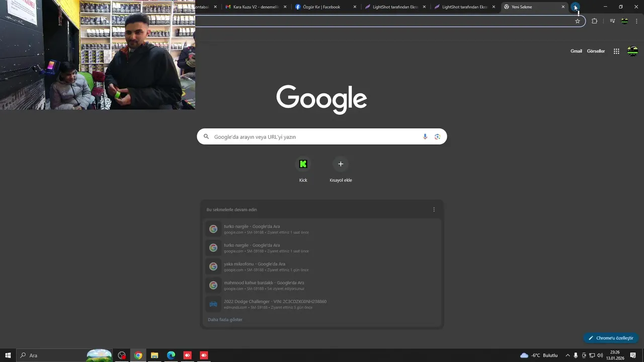The width and height of the screenshot is (644, 362).
Task: Open the options menu of Bu sekmelerle devam edin
Action: click(434, 210)
